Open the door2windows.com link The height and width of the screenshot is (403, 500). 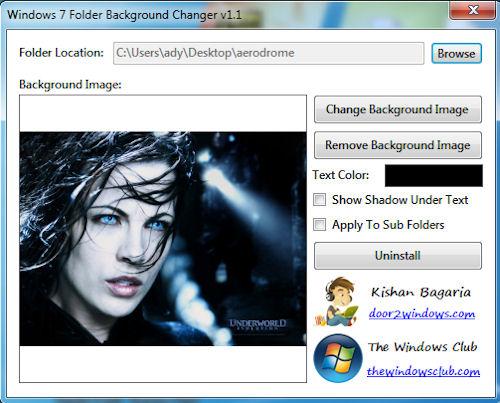click(422, 313)
